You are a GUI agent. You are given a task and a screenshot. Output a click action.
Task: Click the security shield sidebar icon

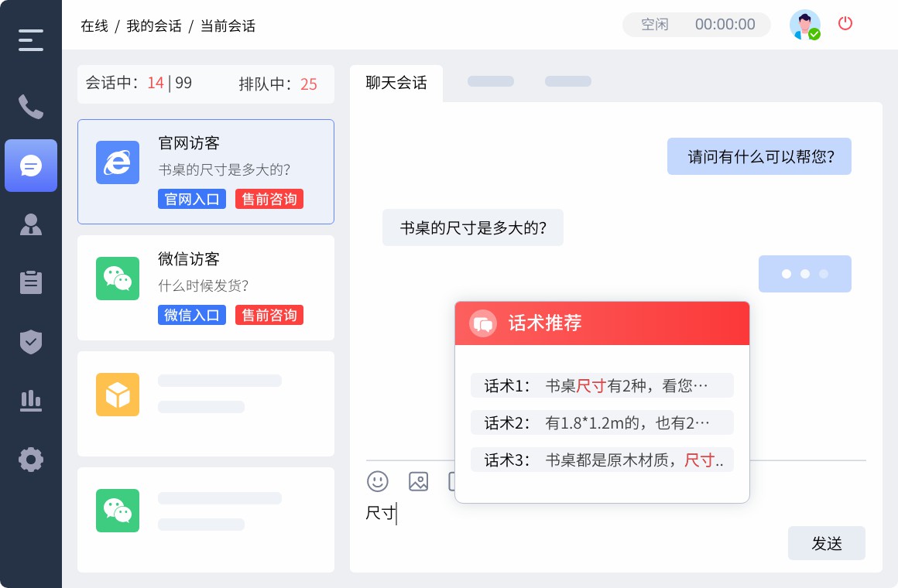pyautogui.click(x=31, y=342)
